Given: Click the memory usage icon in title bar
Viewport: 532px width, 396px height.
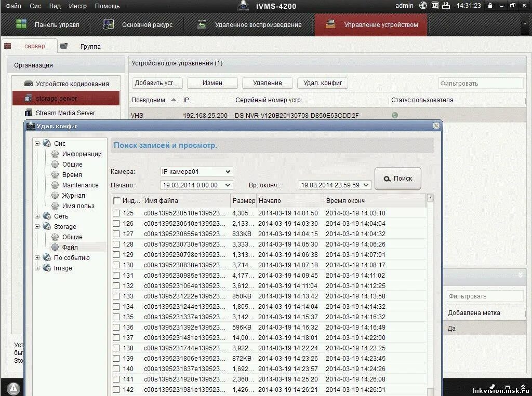Looking at the screenshot, I should (x=446, y=5).
